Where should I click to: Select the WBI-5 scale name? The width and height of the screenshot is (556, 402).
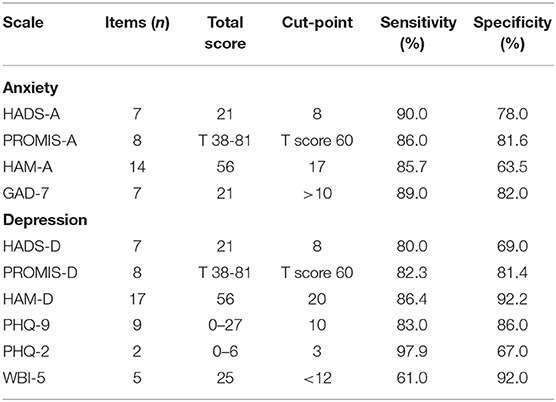click(x=24, y=378)
